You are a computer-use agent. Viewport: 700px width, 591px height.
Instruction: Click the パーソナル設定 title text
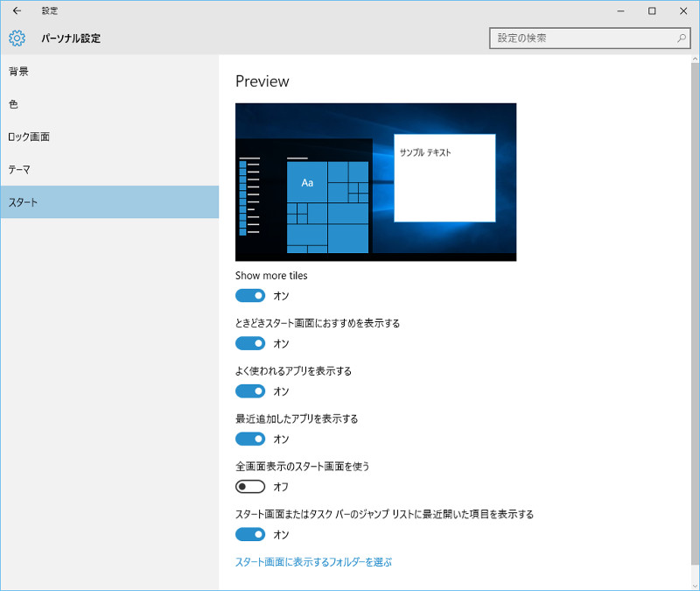71,39
